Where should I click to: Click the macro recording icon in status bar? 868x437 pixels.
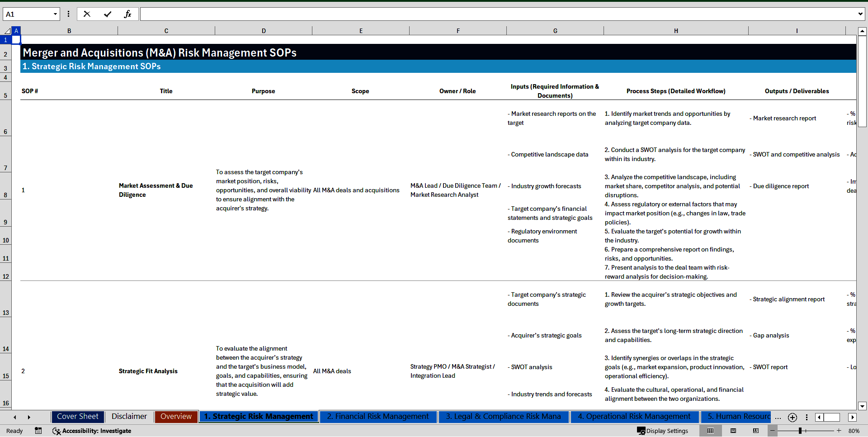38,431
